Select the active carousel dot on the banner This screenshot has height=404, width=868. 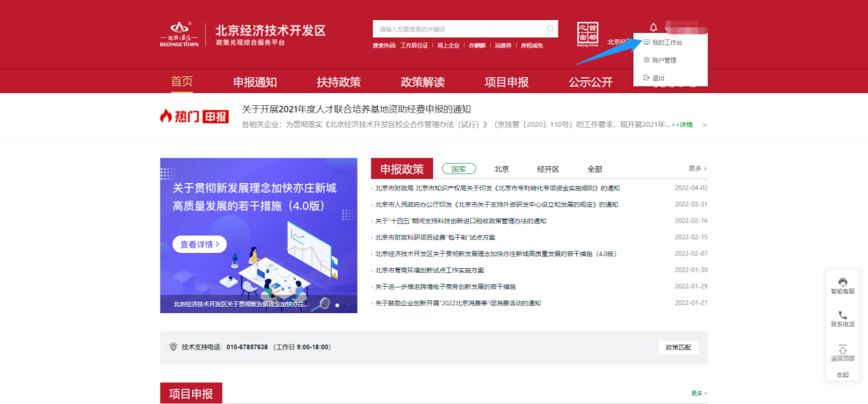pyautogui.click(x=337, y=304)
